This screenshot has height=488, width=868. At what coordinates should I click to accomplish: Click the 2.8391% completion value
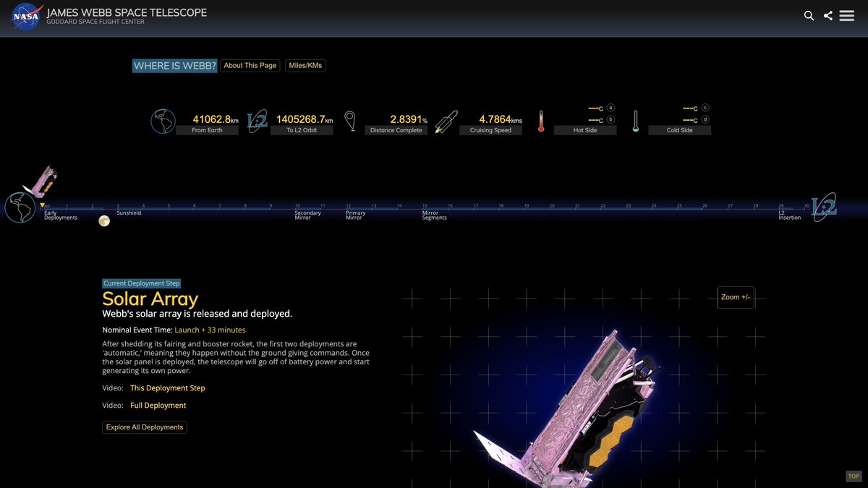[x=409, y=119]
